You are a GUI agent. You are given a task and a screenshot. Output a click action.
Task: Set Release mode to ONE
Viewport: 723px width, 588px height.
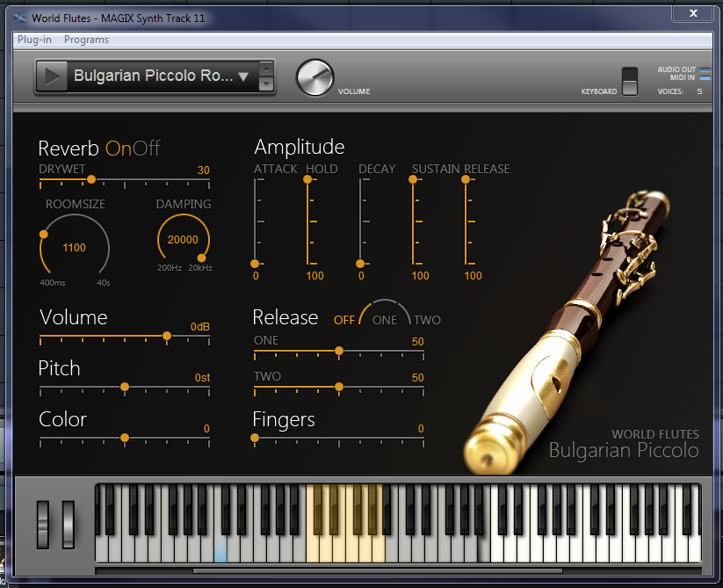pyautogui.click(x=385, y=320)
